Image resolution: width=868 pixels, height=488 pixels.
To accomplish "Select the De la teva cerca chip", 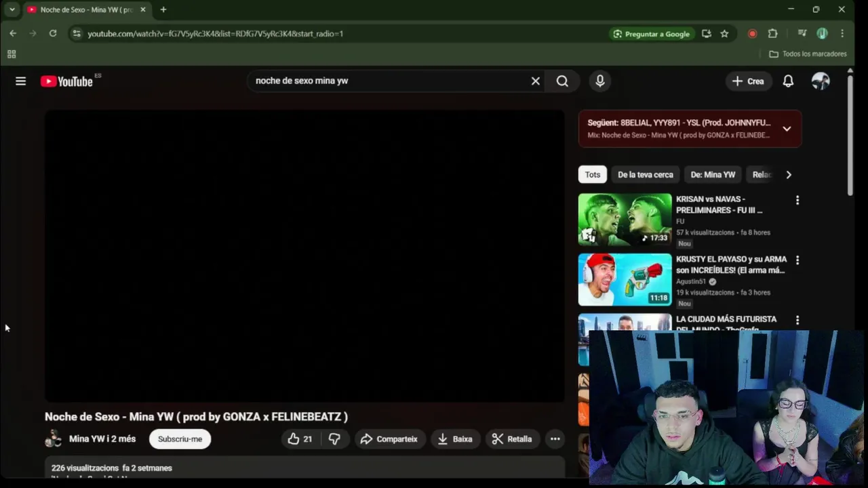I will tap(645, 175).
